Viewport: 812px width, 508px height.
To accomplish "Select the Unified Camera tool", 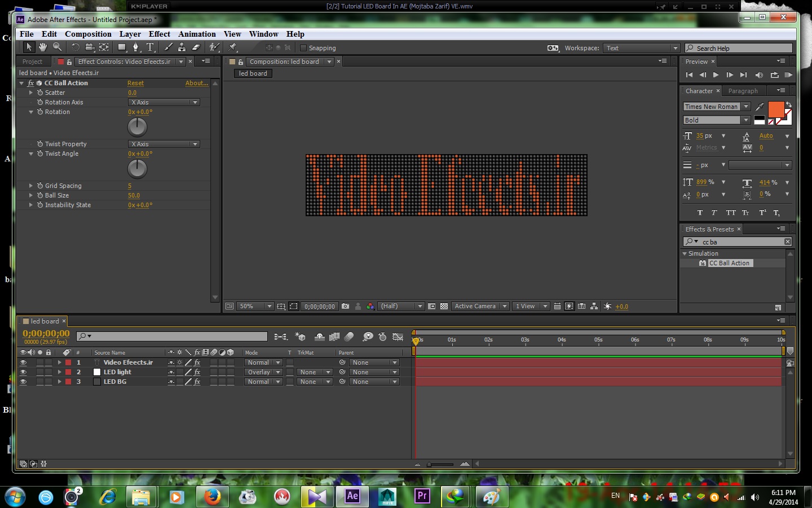I will (90, 47).
